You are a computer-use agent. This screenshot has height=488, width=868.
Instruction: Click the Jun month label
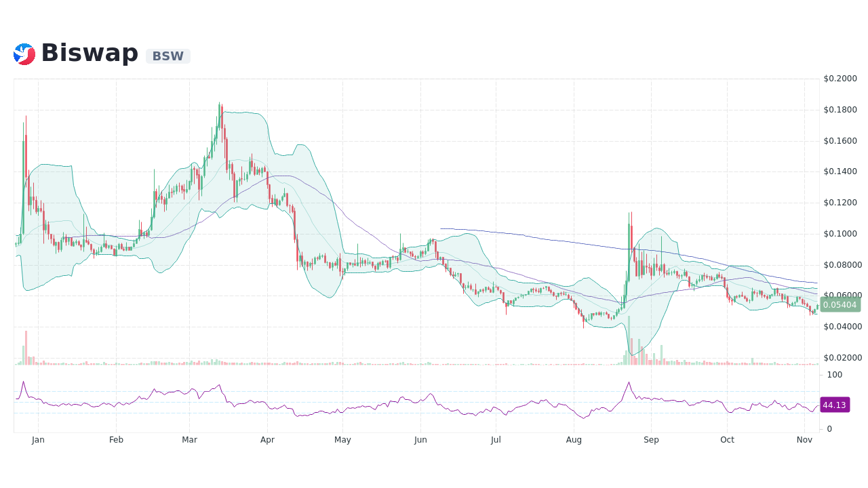tap(420, 440)
